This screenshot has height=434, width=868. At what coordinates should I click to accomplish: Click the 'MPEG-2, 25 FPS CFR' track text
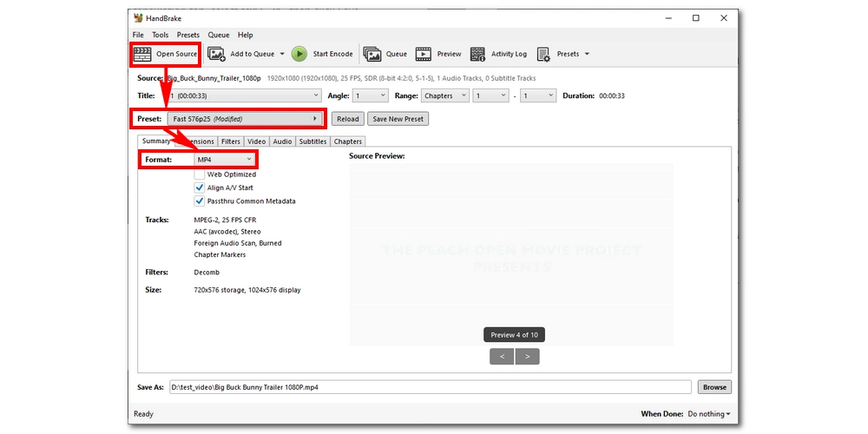pos(226,220)
